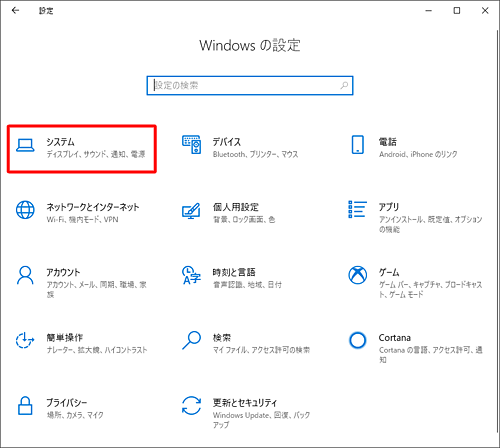Click the search magnifier inside the search box
The width and height of the screenshot is (500, 448).
click(344, 86)
